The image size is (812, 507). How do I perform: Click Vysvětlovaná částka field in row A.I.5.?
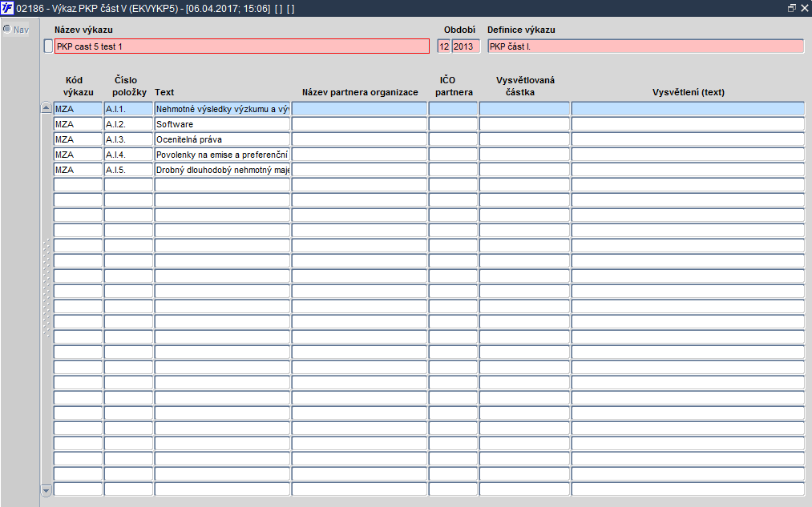click(x=524, y=169)
